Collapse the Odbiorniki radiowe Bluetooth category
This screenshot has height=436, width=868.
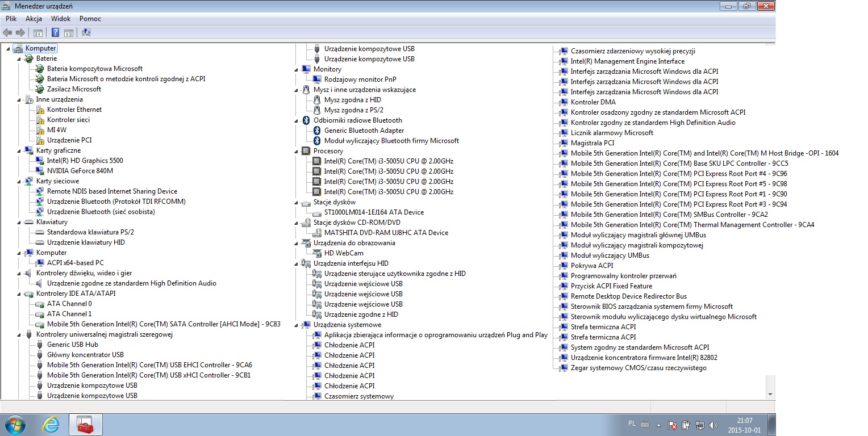click(x=296, y=120)
